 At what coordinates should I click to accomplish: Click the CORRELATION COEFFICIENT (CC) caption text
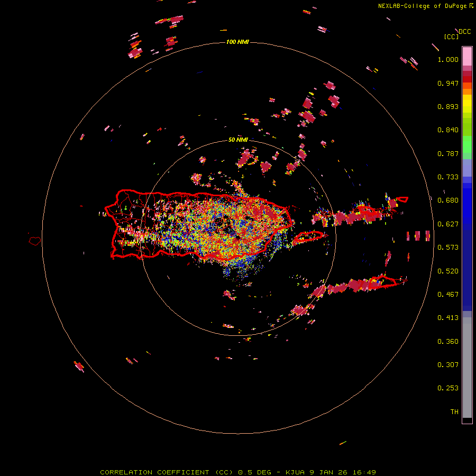click(167, 472)
